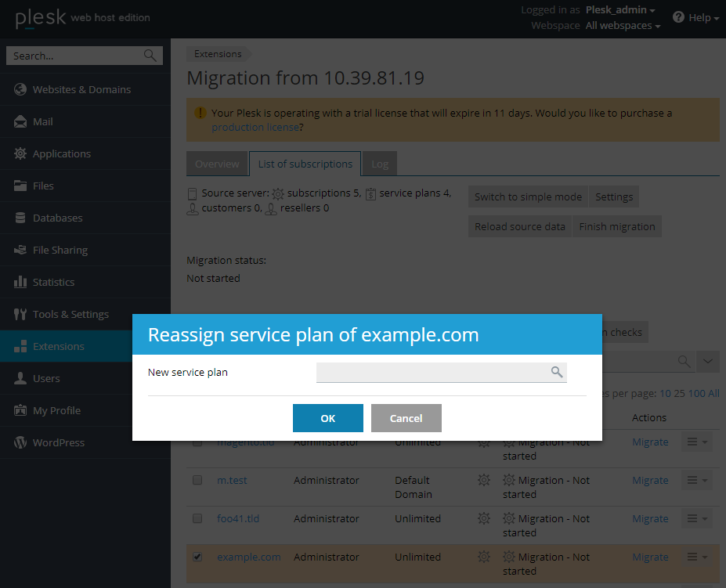Click Migrate link for m.test
Image resolution: width=726 pixels, height=588 pixels.
pos(650,480)
